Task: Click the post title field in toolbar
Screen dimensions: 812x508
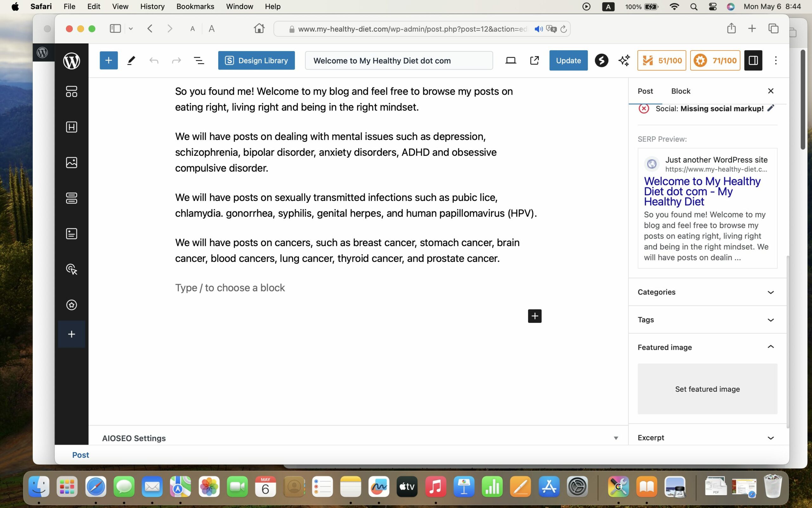Action: tap(399, 60)
